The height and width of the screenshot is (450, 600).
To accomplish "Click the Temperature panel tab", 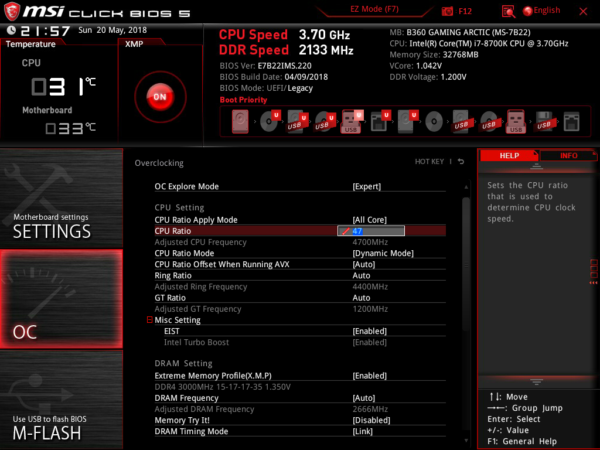I will pos(31,44).
